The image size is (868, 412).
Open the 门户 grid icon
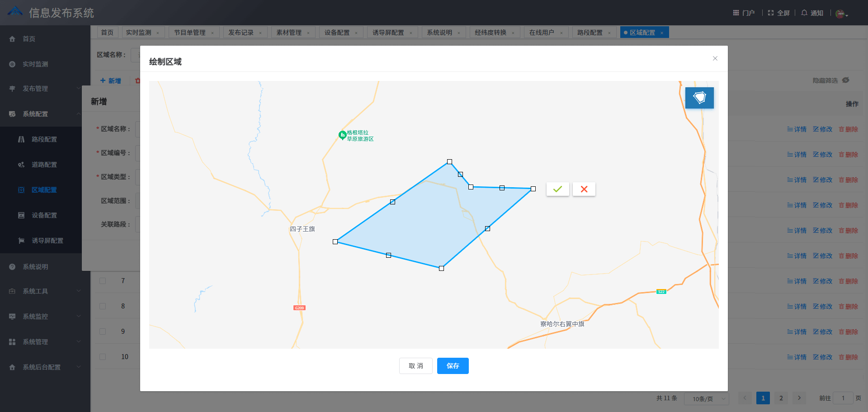tap(736, 13)
